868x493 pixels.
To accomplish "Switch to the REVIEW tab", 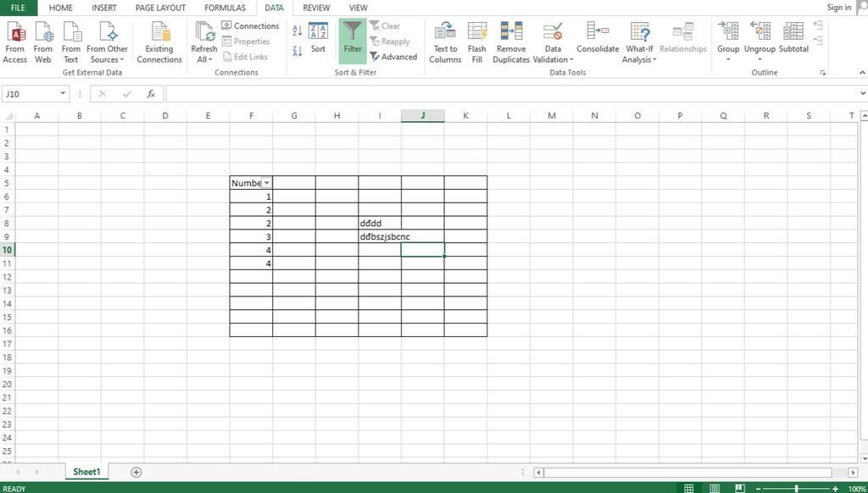I will pyautogui.click(x=316, y=8).
